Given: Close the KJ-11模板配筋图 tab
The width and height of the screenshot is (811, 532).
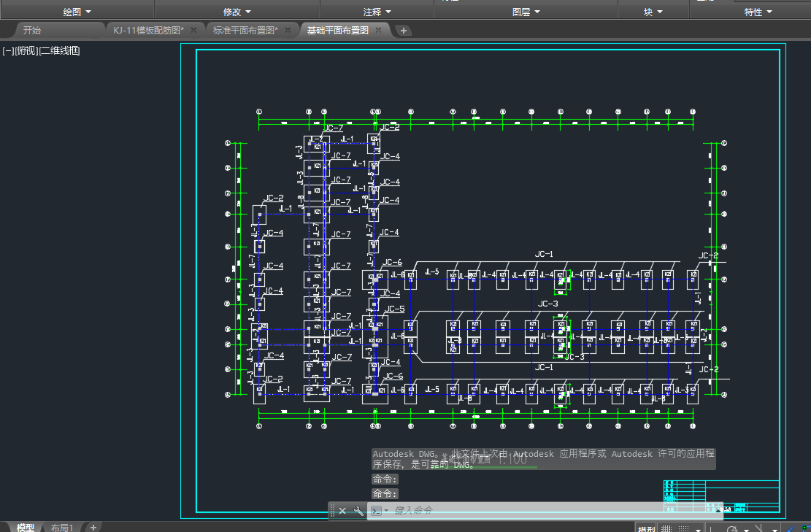Looking at the screenshot, I should (x=193, y=30).
